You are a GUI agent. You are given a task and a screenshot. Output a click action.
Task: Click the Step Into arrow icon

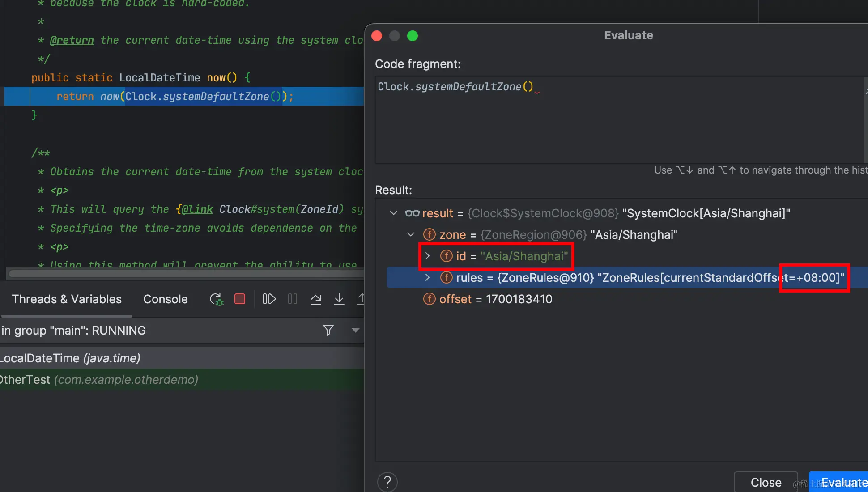339,299
